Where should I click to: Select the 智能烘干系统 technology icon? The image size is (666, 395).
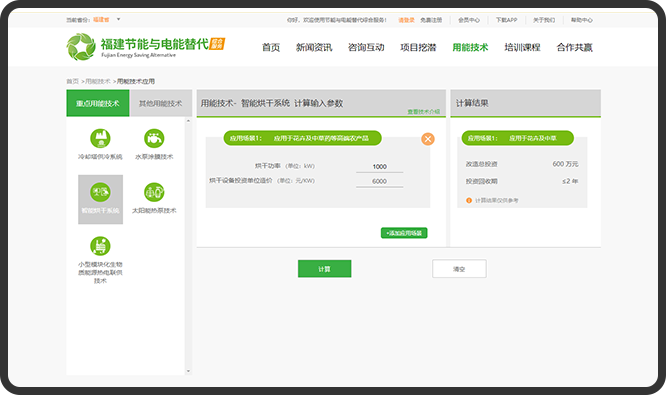coord(100,192)
